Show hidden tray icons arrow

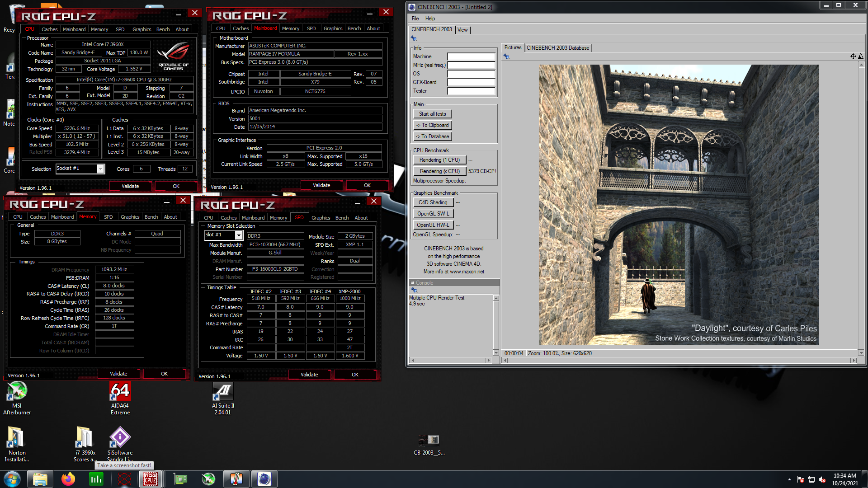pyautogui.click(x=789, y=479)
